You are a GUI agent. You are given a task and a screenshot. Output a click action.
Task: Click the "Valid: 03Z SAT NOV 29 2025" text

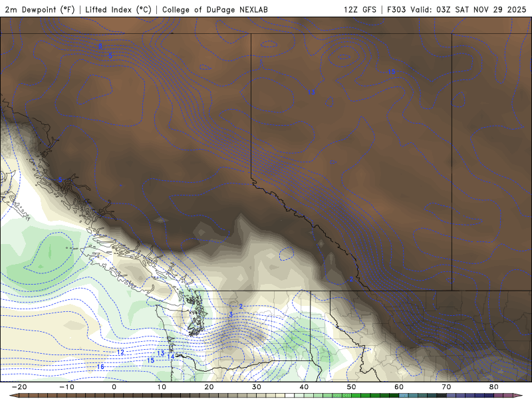468,9
